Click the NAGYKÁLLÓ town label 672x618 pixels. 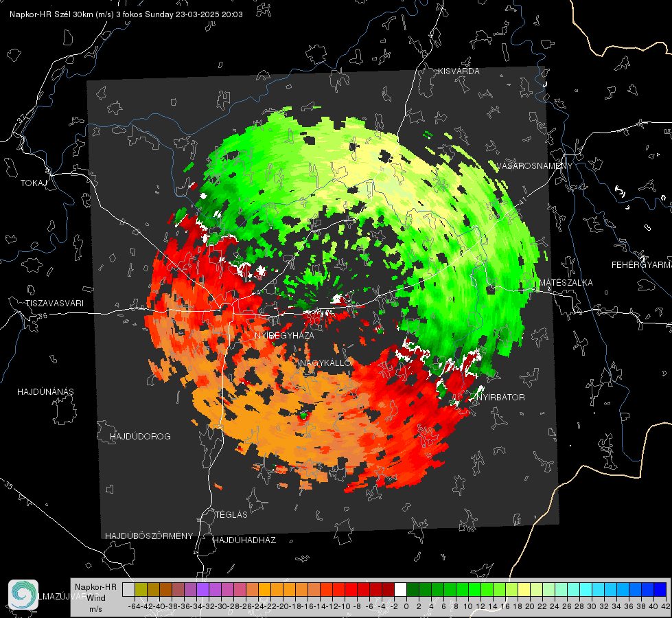click(x=325, y=363)
